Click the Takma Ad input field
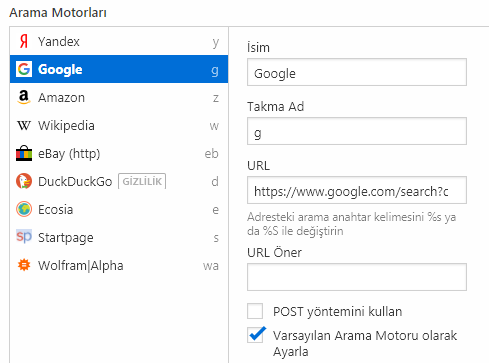This screenshot has height=363, width=489. coord(357,131)
